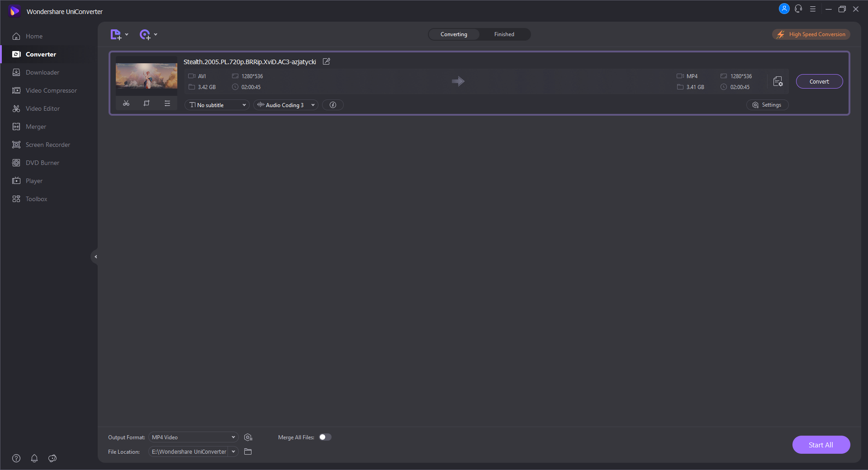This screenshot has height=470, width=868.
Task: Open the notifications bell icon
Action: tap(34, 458)
